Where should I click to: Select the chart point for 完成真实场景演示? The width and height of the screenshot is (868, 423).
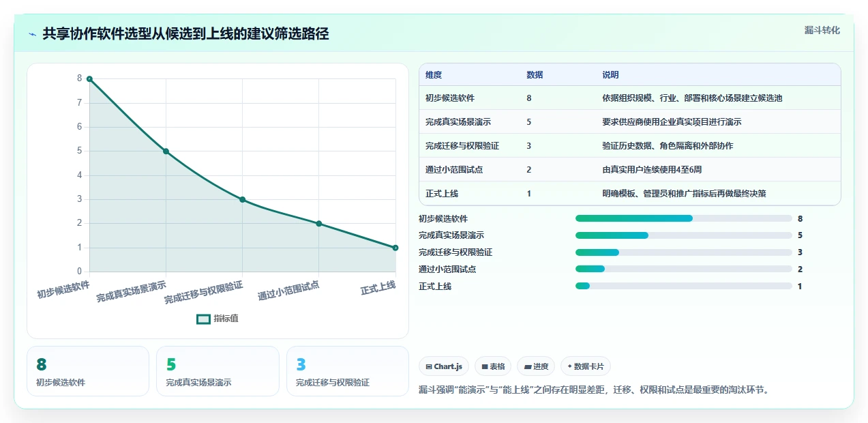[166, 151]
